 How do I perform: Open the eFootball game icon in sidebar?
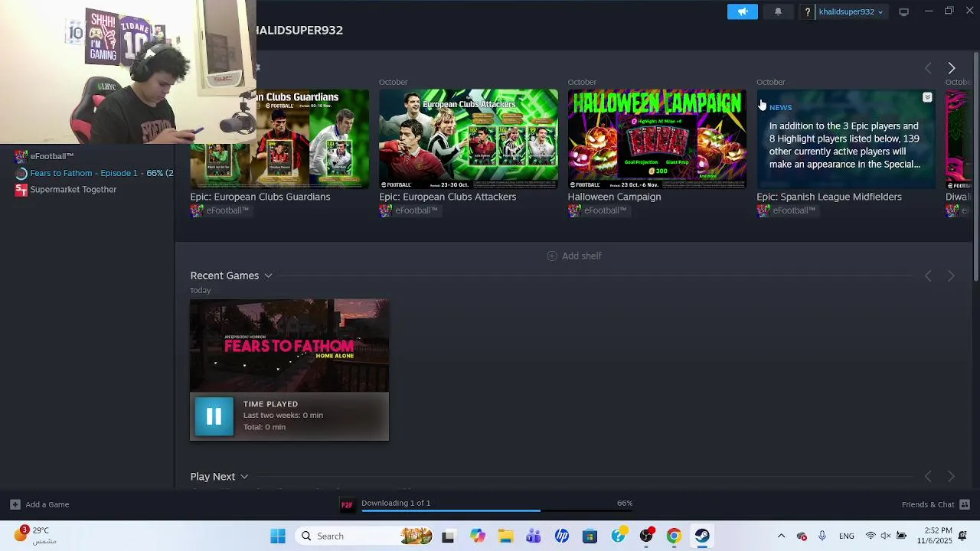click(21, 156)
